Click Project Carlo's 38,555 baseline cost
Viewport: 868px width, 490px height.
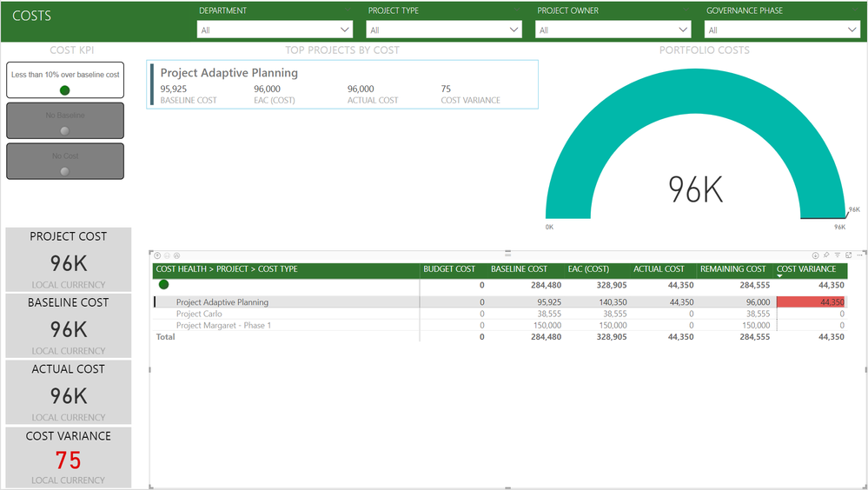click(549, 314)
